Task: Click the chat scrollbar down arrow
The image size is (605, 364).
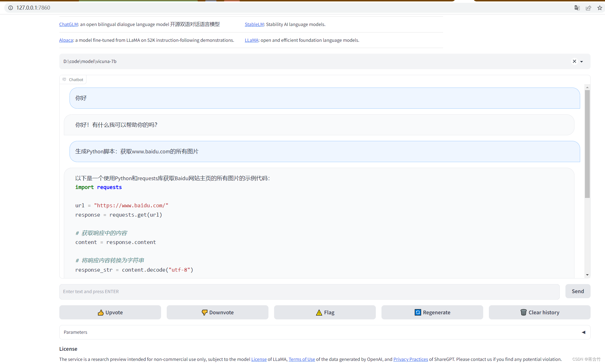Action: point(587,275)
